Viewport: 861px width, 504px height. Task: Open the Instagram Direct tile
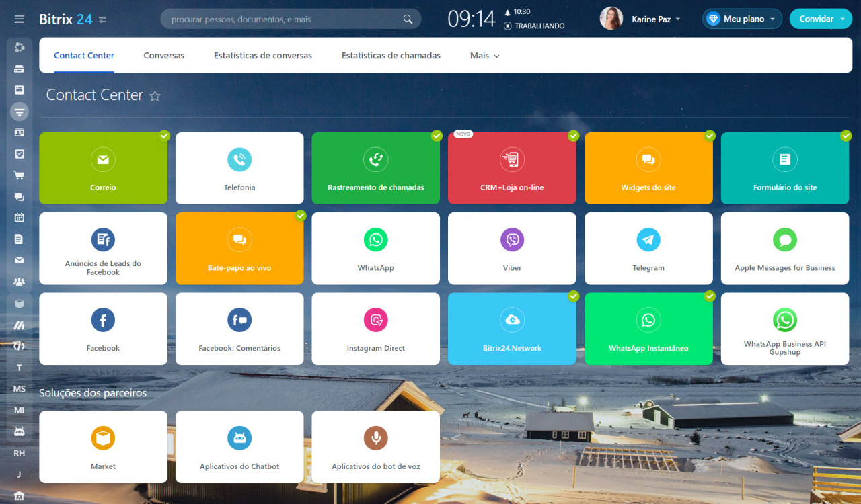(x=376, y=329)
